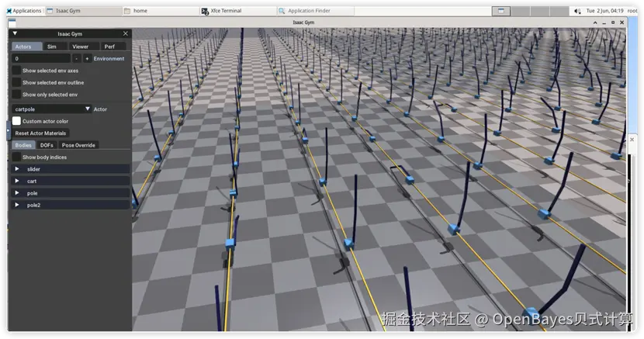This screenshot has width=644, height=339.
Task: Click the Custom actor color swatch
Action: click(x=16, y=121)
